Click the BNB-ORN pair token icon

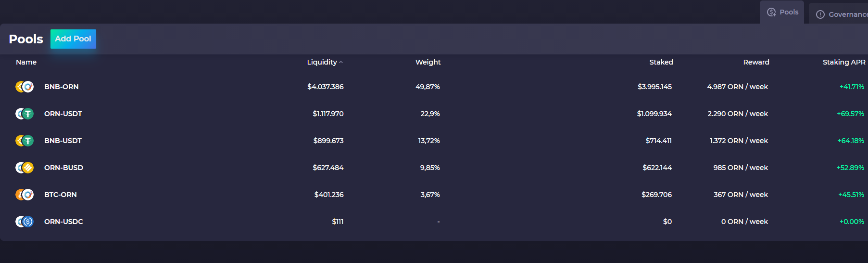pos(25,87)
